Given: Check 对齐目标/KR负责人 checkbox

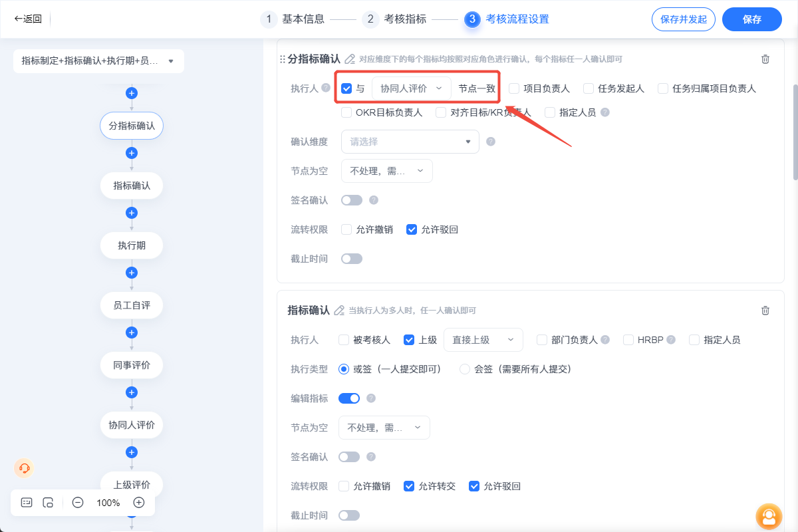Looking at the screenshot, I should [441, 112].
